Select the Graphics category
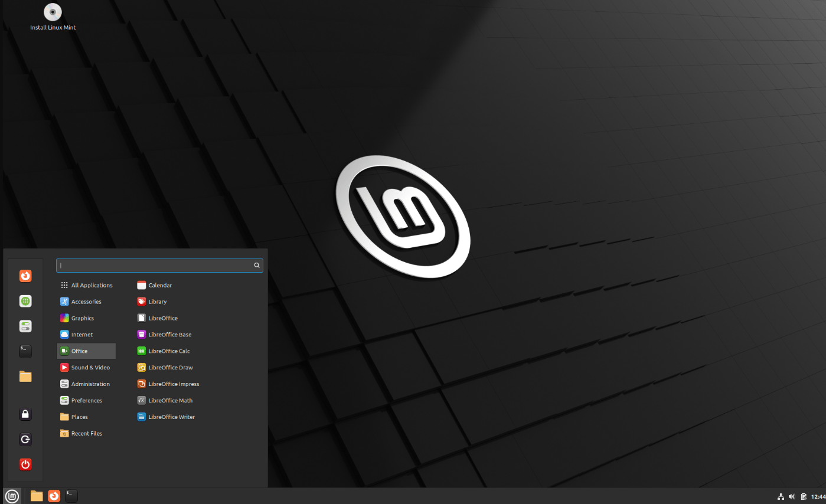 86,318
